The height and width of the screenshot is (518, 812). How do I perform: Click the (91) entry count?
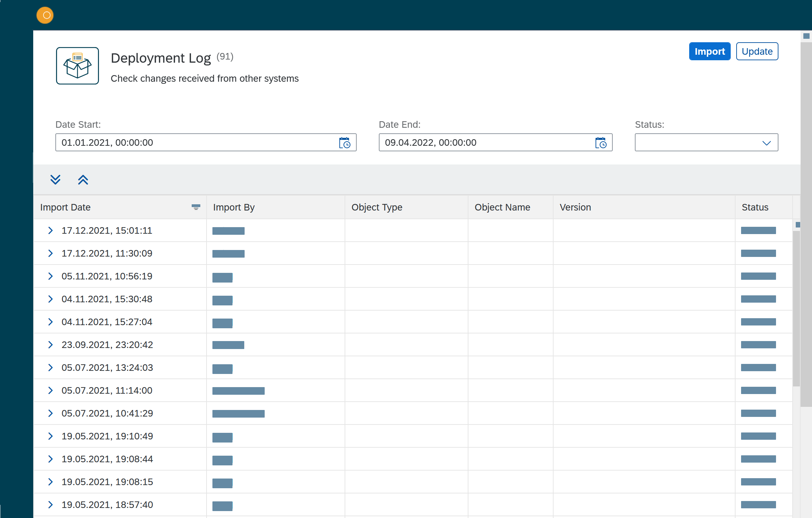225,56
